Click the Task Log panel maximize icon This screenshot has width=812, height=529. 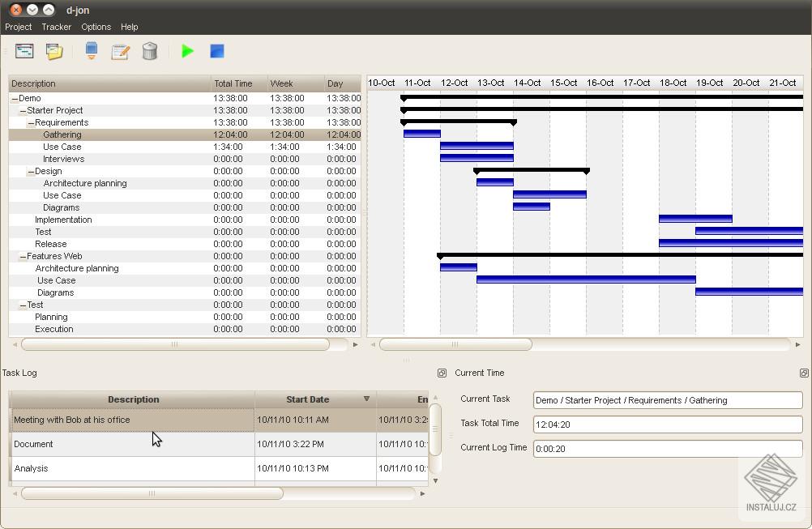442,373
